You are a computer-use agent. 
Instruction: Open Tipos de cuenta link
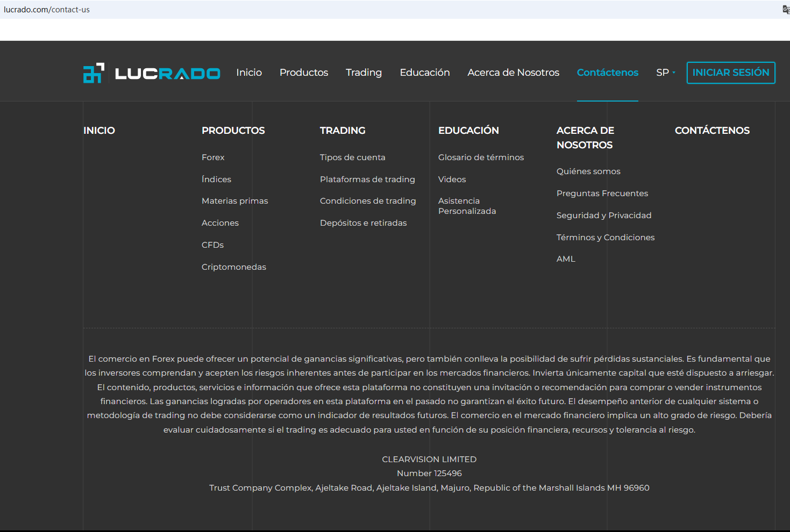[x=352, y=157]
